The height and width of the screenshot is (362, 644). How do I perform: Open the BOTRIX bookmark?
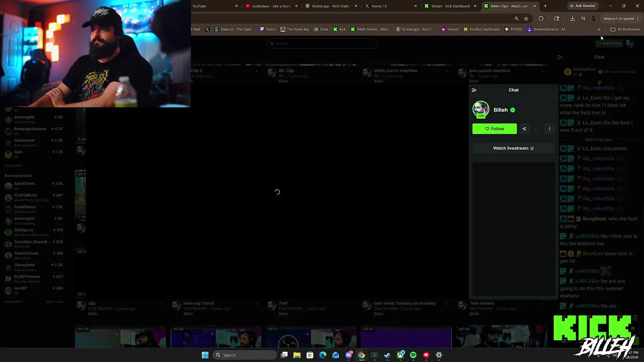click(514, 29)
